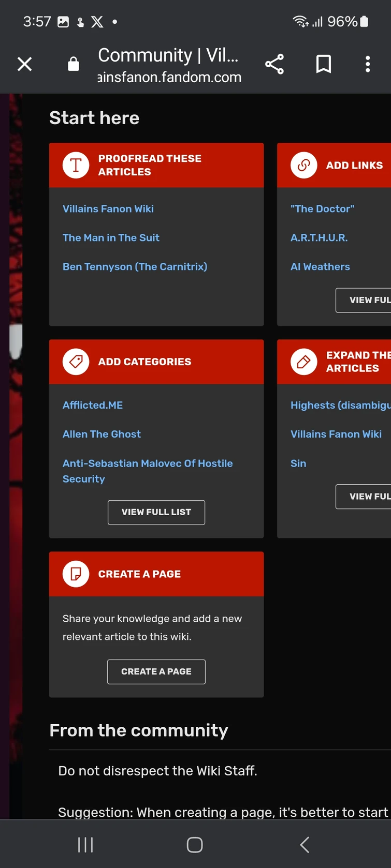This screenshot has height=868, width=391.
Task: Tap the Recents button in the navigation bar
Action: (x=85, y=844)
